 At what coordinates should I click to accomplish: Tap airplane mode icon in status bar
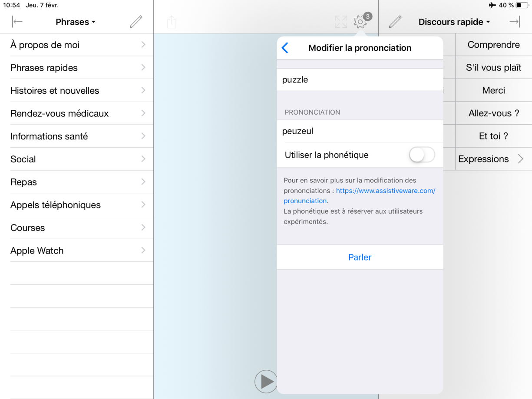(x=492, y=5)
